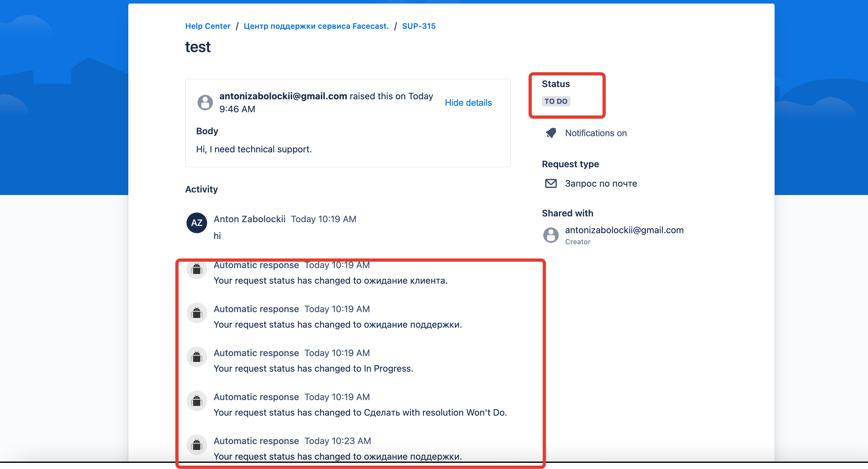The width and height of the screenshot is (868, 469).
Task: Click the comment text hi in Activity
Action: click(x=217, y=236)
